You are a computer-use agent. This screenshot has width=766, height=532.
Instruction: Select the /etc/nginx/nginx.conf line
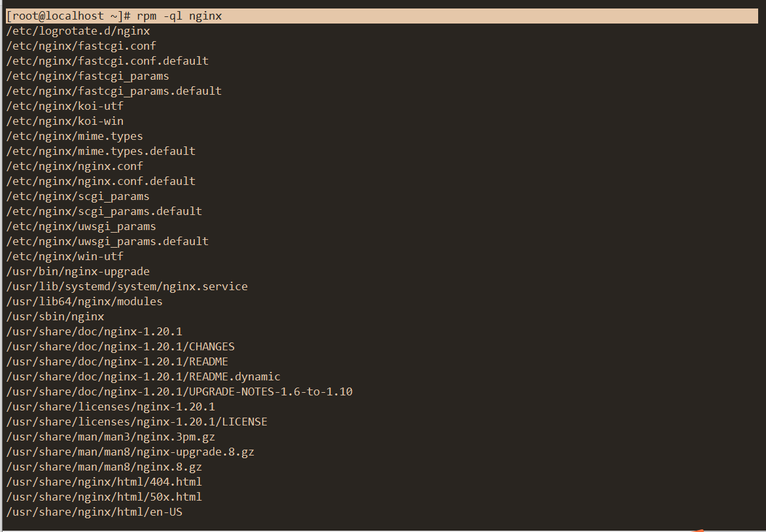tap(75, 167)
